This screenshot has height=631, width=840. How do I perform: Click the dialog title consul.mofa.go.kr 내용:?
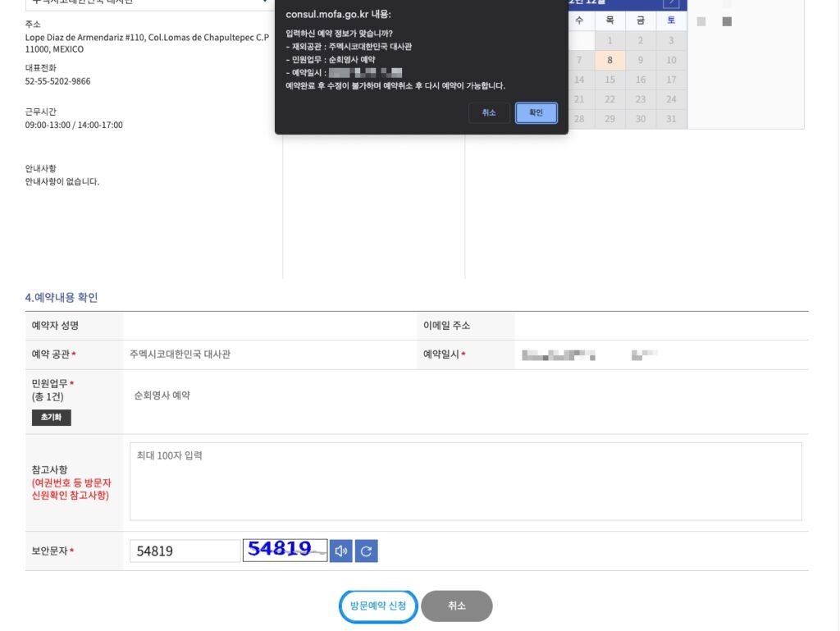339,15
